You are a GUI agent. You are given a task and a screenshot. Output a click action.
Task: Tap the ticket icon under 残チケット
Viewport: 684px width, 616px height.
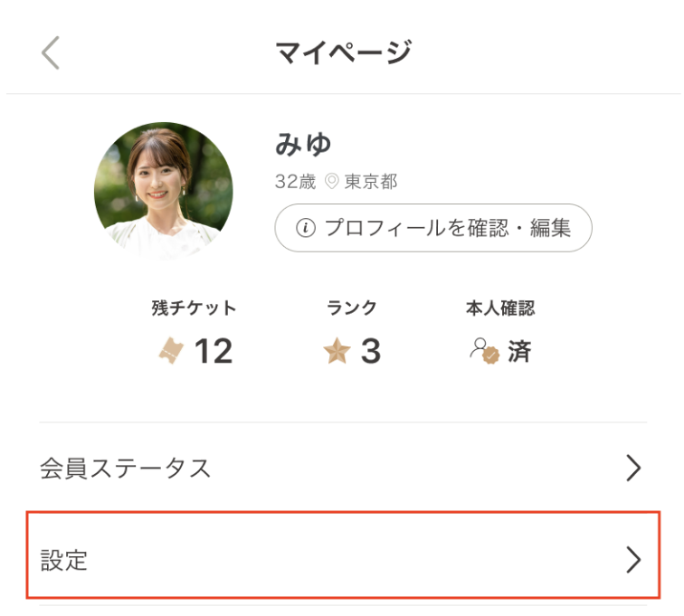(172, 351)
